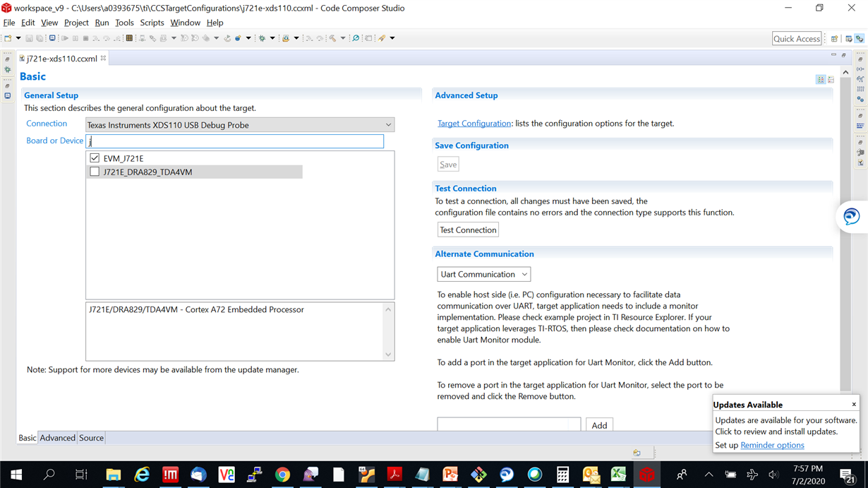Viewport: 868px width, 488px height.
Task: Open Chrome from the taskbar
Action: (x=282, y=475)
